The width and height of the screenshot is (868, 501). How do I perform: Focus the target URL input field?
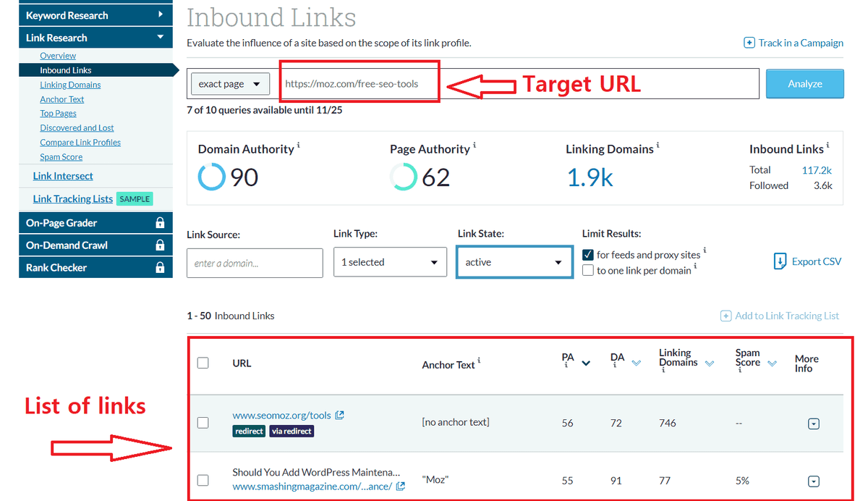pos(519,84)
